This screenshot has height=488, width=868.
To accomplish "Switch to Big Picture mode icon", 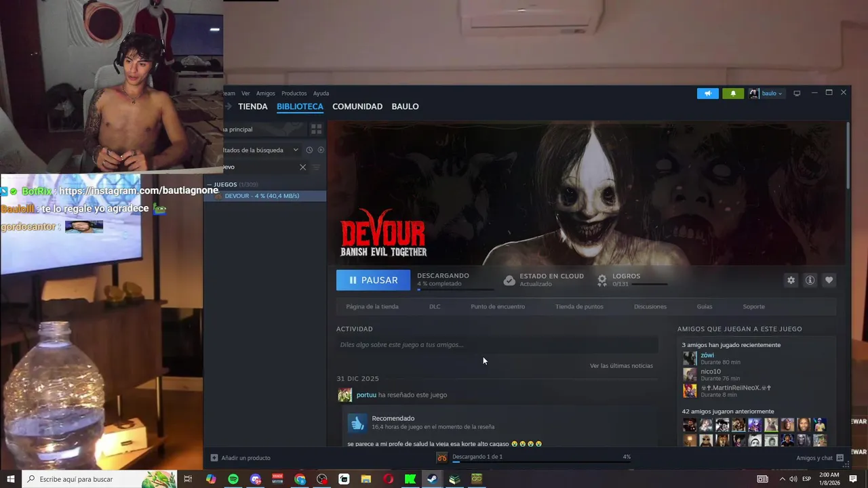I will 797,94.
